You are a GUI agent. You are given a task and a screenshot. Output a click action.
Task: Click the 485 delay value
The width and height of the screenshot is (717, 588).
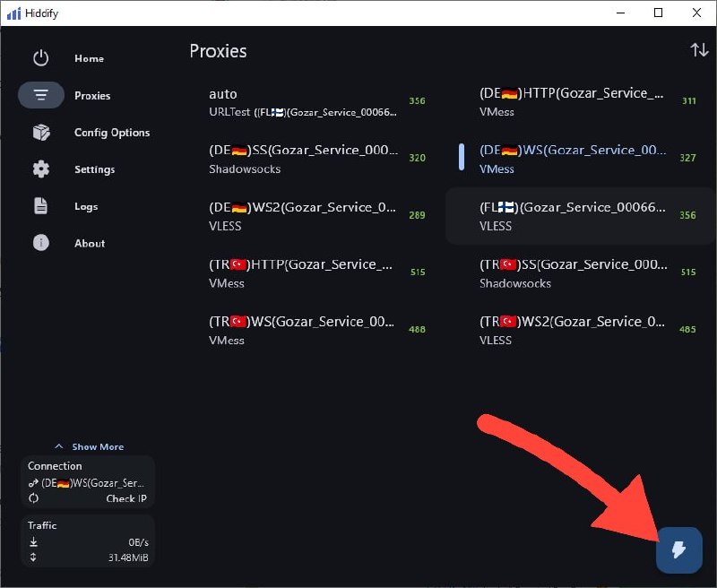[687, 329]
